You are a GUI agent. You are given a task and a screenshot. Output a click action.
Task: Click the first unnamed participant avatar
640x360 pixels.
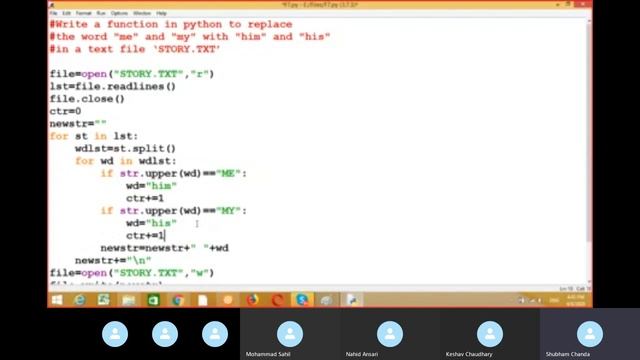[x=115, y=334]
